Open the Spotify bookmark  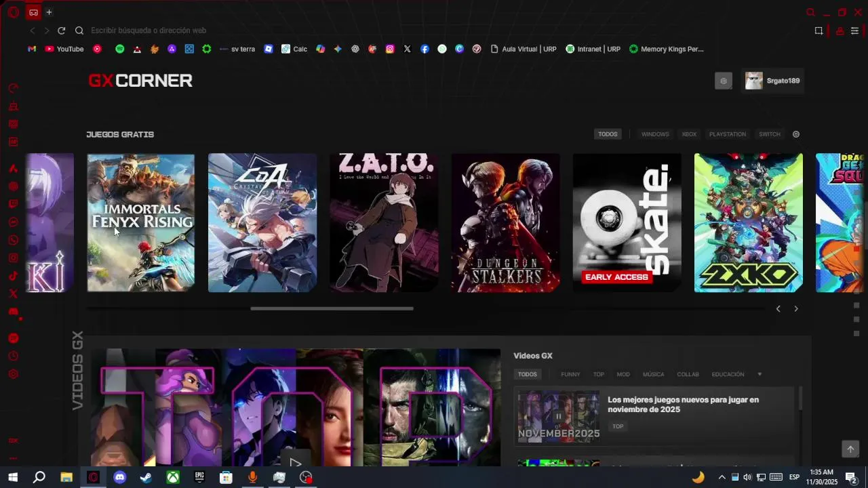120,49
